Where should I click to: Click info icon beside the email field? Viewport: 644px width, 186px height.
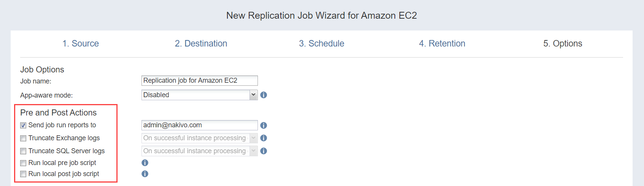coord(264,125)
